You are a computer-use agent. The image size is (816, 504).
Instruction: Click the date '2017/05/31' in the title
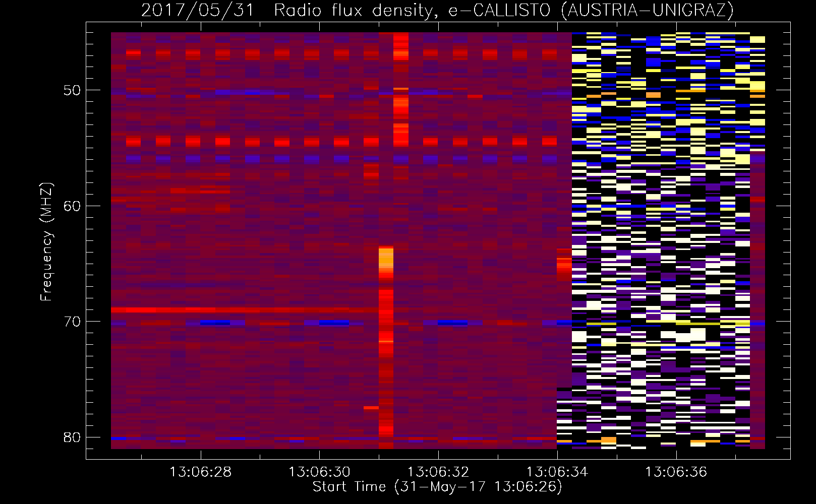point(198,11)
